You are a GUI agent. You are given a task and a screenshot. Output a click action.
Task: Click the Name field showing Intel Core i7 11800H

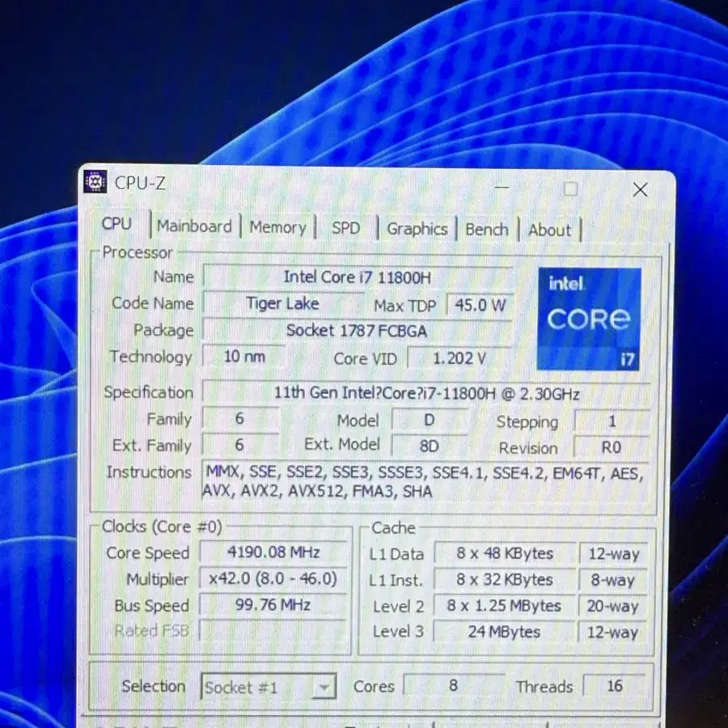pyautogui.click(x=358, y=277)
